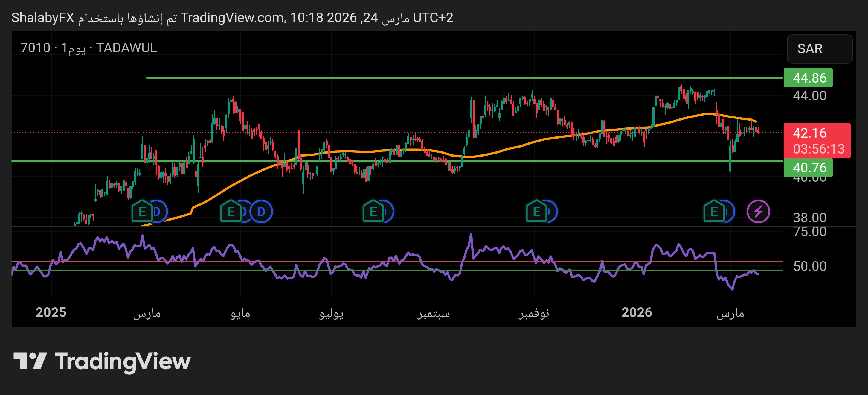This screenshot has width=868, height=395.
Task: Click the green 44.86 price label swatch
Action: pyautogui.click(x=809, y=78)
